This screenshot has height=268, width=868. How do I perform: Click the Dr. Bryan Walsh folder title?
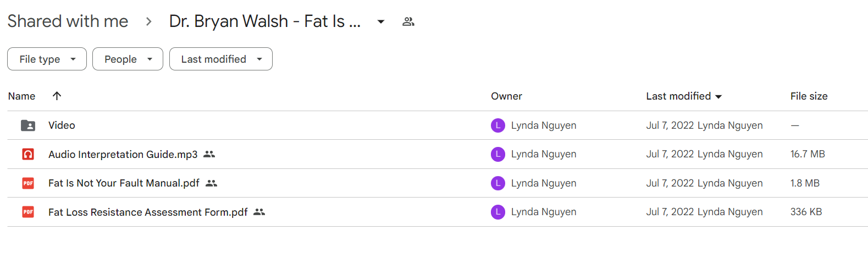pyautogui.click(x=265, y=21)
